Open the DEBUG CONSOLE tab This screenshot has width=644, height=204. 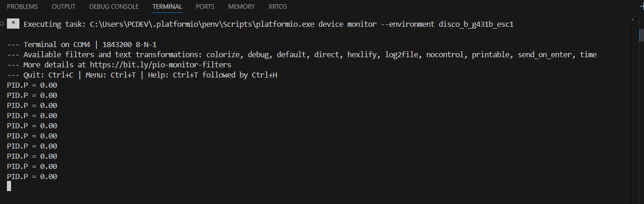(x=114, y=6)
